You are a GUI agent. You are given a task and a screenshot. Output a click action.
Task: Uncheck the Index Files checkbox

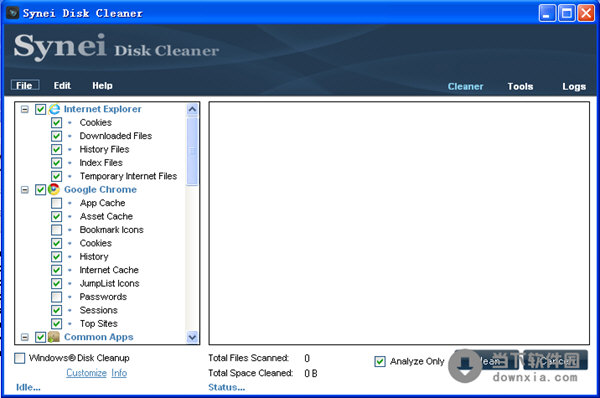coord(57,163)
